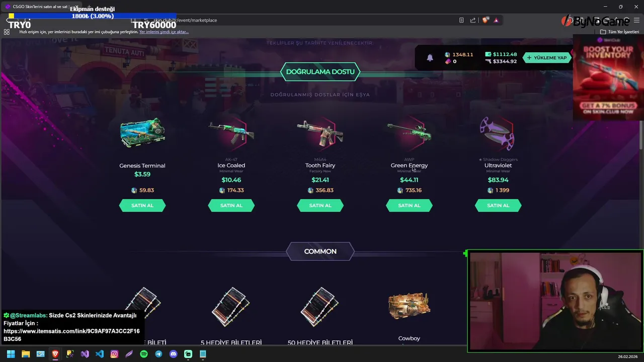Open the notification bell on skin.club
644x362 pixels.
(430, 57)
